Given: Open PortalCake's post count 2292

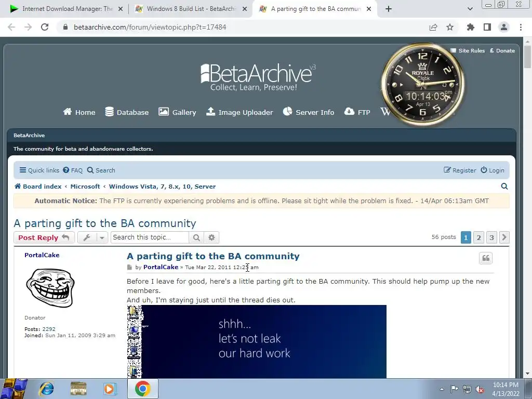Looking at the screenshot, I should [49, 329].
